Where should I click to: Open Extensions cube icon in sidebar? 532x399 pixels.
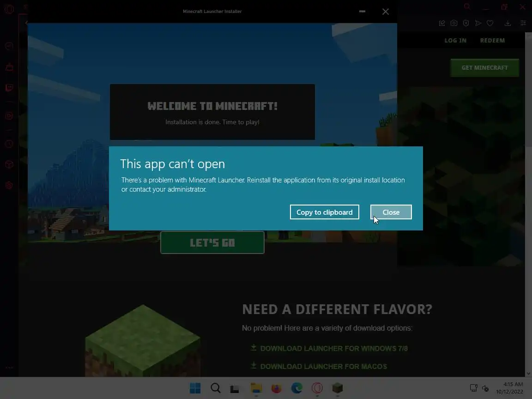(9, 164)
